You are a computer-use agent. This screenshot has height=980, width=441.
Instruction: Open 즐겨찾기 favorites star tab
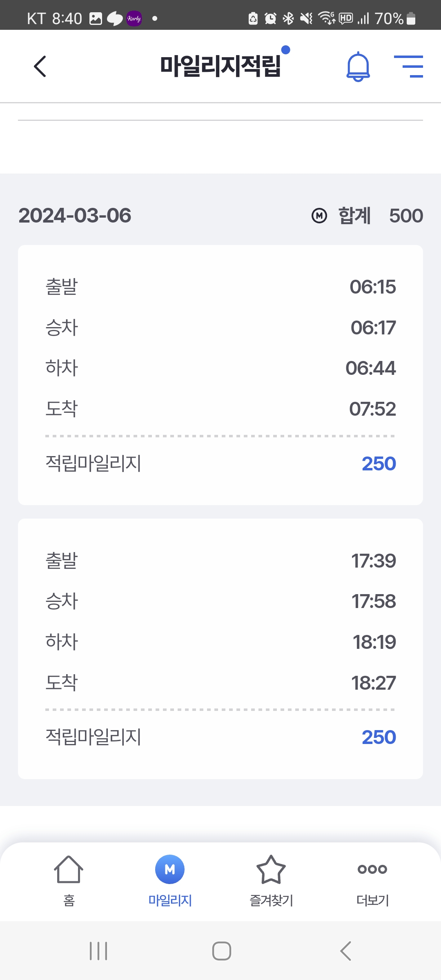tap(271, 877)
